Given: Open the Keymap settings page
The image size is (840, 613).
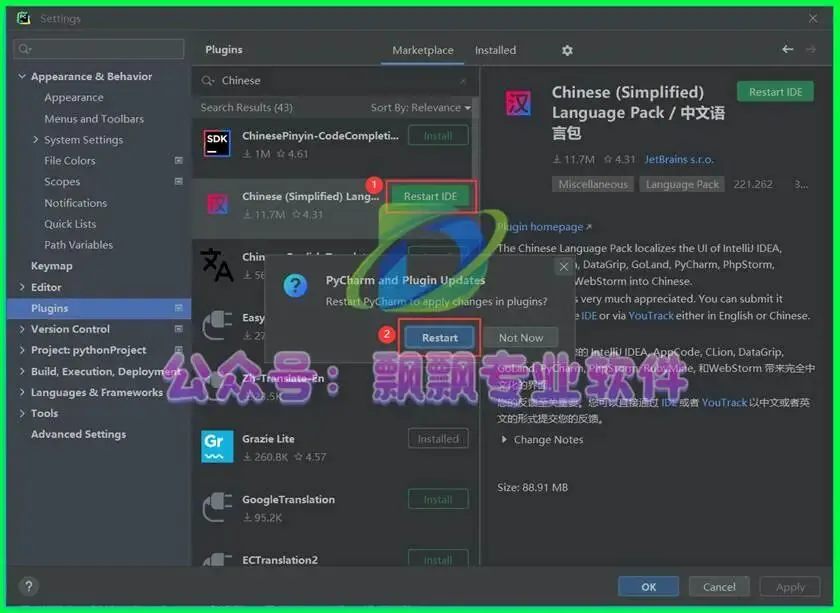Looking at the screenshot, I should point(51,266).
